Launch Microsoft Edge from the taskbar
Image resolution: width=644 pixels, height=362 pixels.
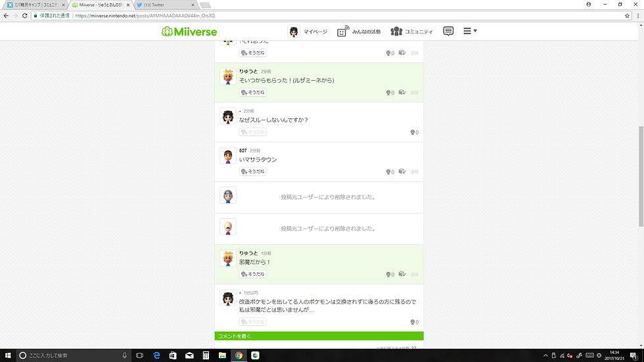[156, 355]
